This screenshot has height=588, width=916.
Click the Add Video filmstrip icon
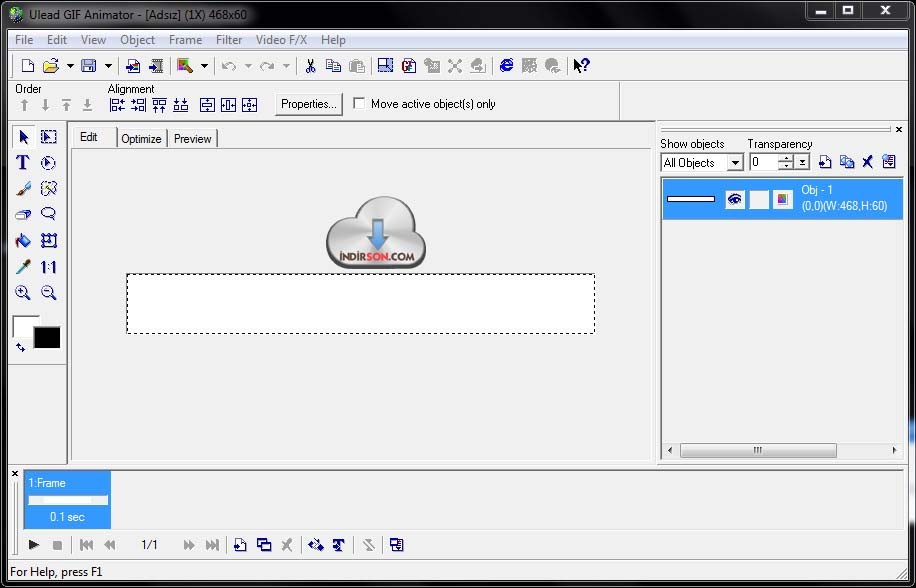click(x=156, y=66)
